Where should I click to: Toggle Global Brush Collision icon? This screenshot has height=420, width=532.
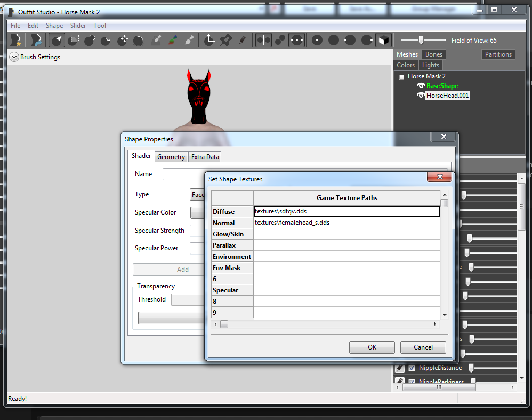[297, 40]
